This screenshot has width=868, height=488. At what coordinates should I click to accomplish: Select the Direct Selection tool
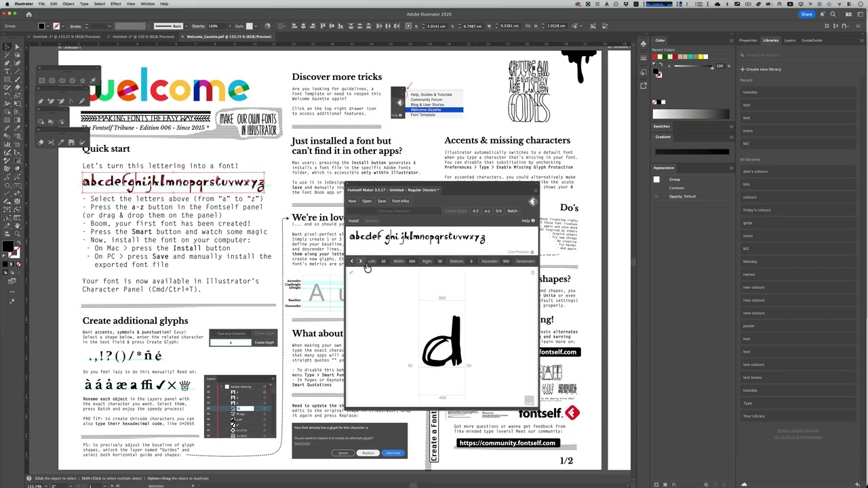tap(17, 47)
